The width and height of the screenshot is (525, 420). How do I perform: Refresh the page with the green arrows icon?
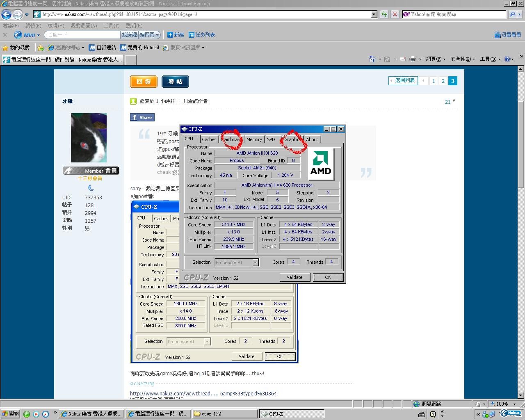(384, 14)
